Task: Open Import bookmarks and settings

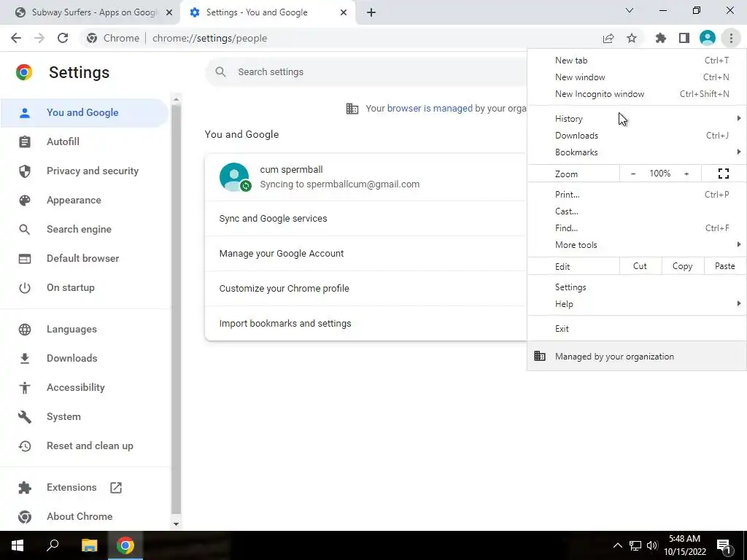Action: tap(366, 323)
